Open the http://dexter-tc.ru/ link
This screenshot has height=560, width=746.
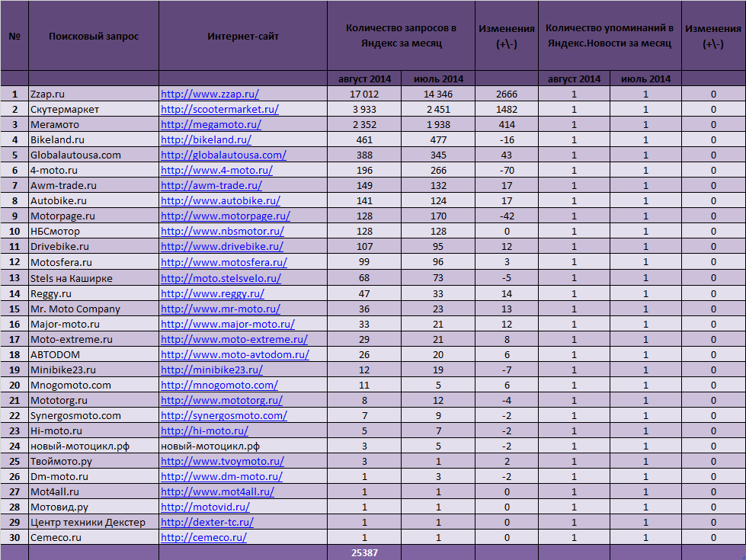(x=207, y=522)
